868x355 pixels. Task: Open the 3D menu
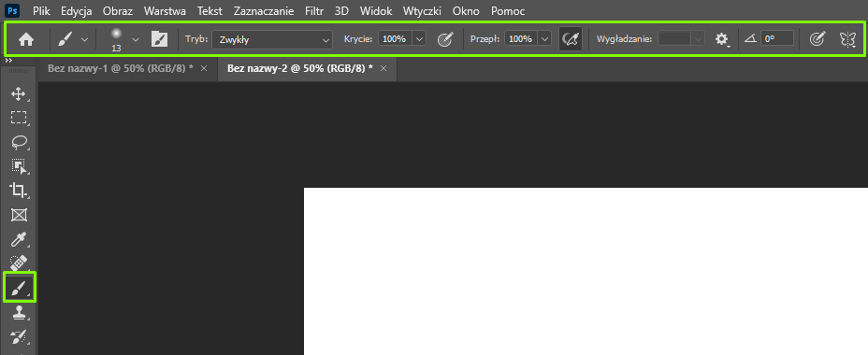click(341, 11)
